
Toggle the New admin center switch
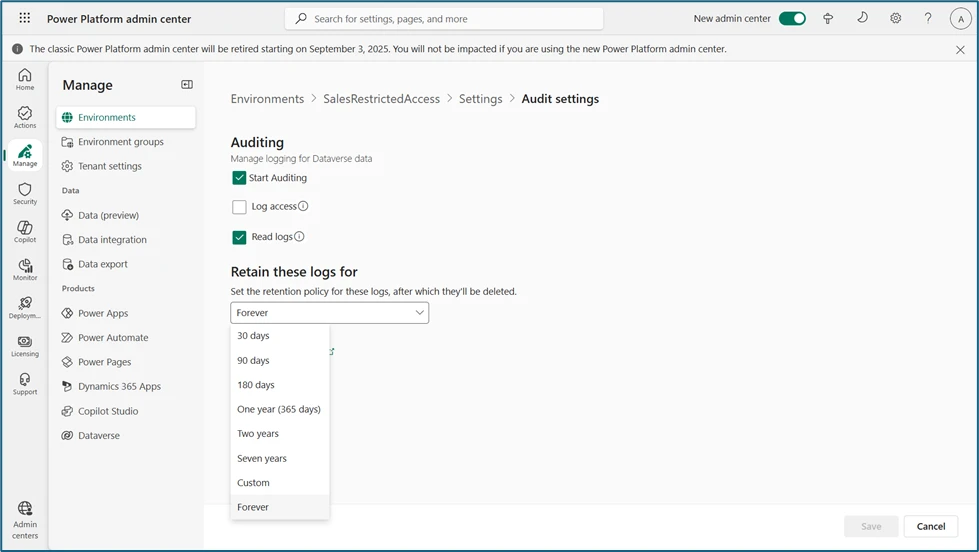click(792, 18)
